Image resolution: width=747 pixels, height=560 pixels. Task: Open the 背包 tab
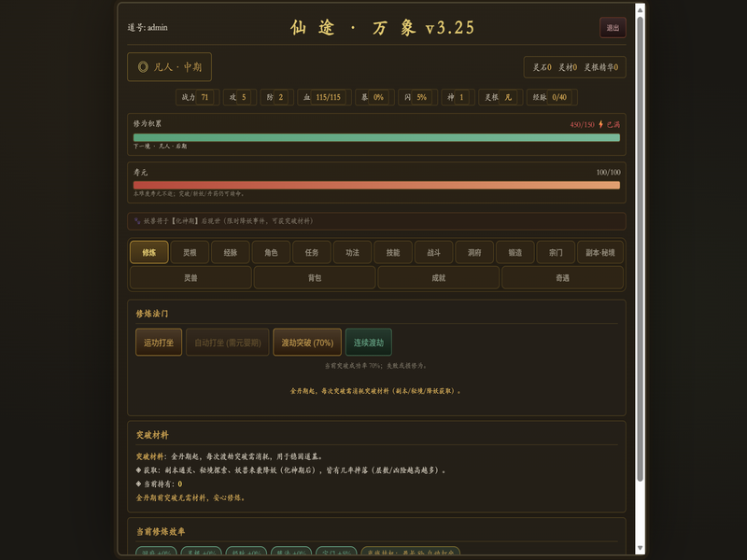pos(315,277)
